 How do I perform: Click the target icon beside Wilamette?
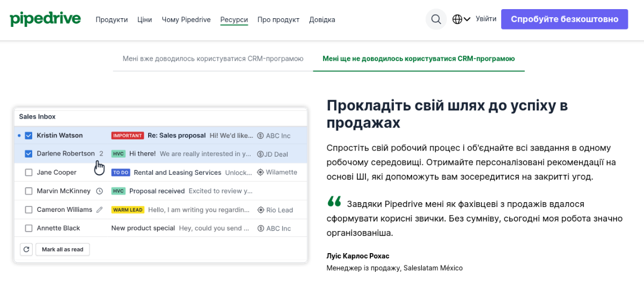[x=261, y=173]
